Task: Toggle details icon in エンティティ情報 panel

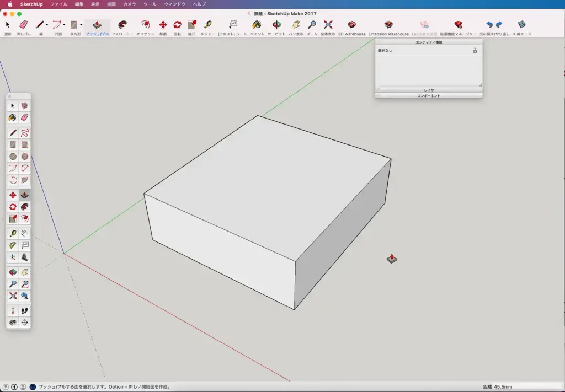Action: [x=475, y=51]
